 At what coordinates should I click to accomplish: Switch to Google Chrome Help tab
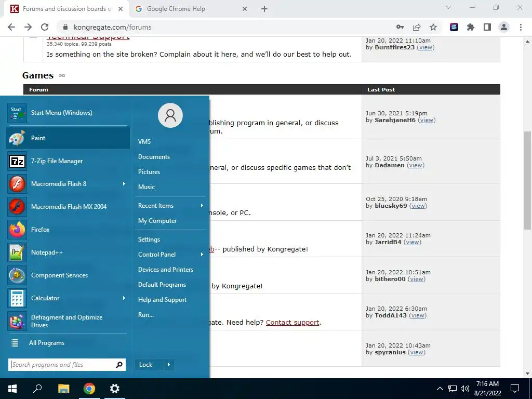pyautogui.click(x=191, y=9)
